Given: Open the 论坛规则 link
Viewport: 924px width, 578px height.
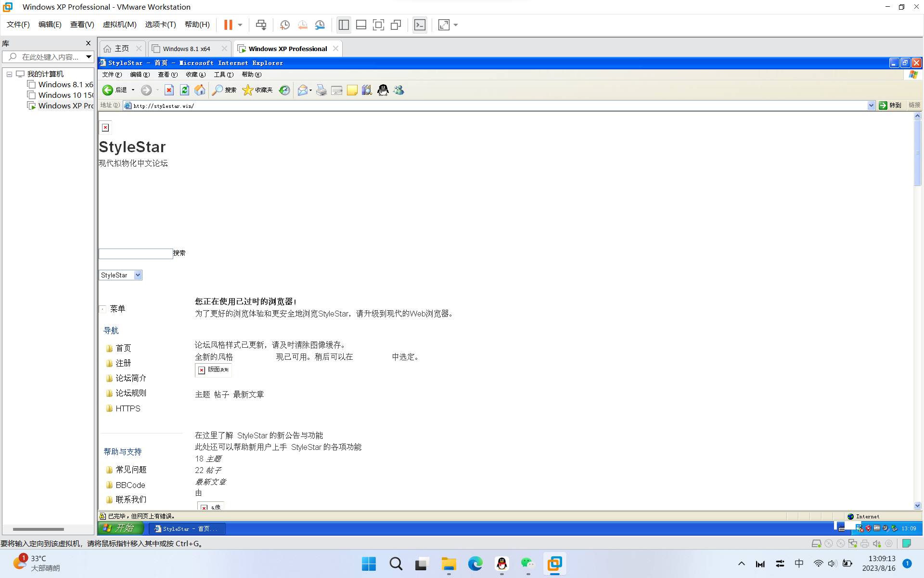Looking at the screenshot, I should pyautogui.click(x=131, y=393).
